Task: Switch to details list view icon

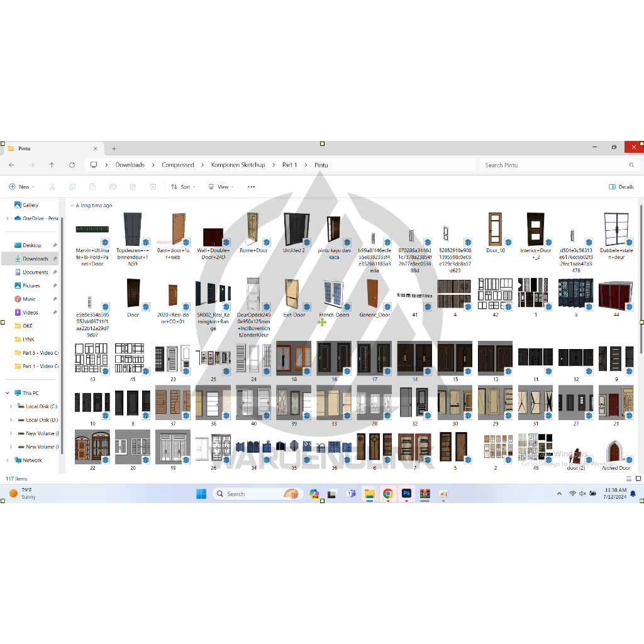Action: [x=628, y=479]
